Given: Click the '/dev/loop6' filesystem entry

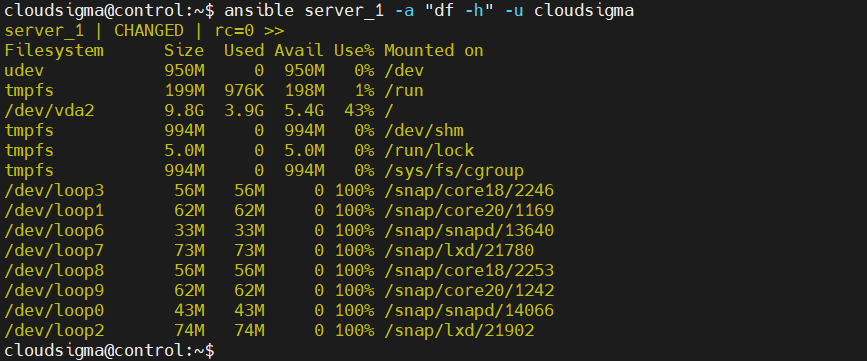Looking at the screenshot, I should [54, 231].
